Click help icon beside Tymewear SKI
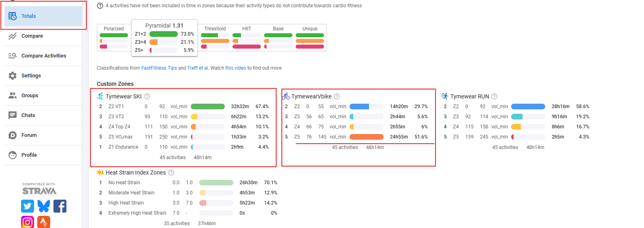The height and width of the screenshot is (228, 644). pos(147,96)
